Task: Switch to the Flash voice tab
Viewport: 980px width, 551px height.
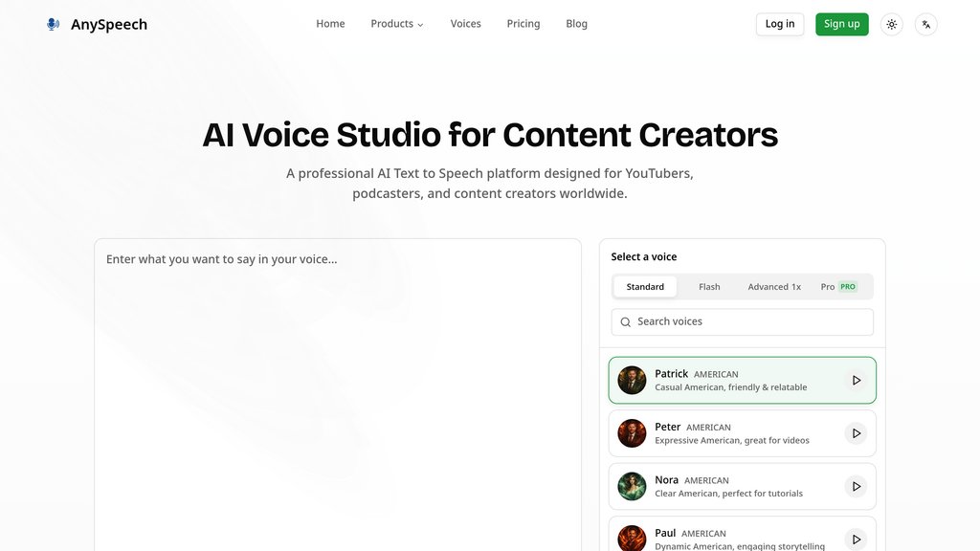Action: click(x=709, y=287)
